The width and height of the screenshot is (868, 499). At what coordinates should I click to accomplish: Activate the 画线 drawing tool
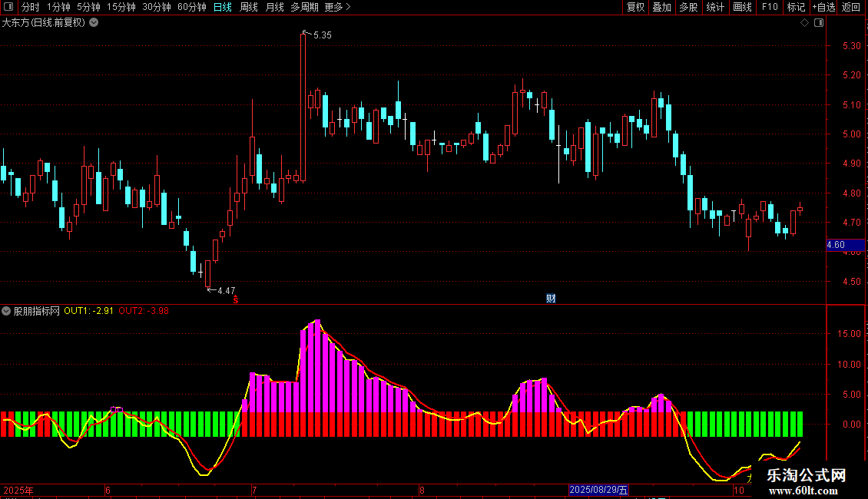(x=742, y=7)
